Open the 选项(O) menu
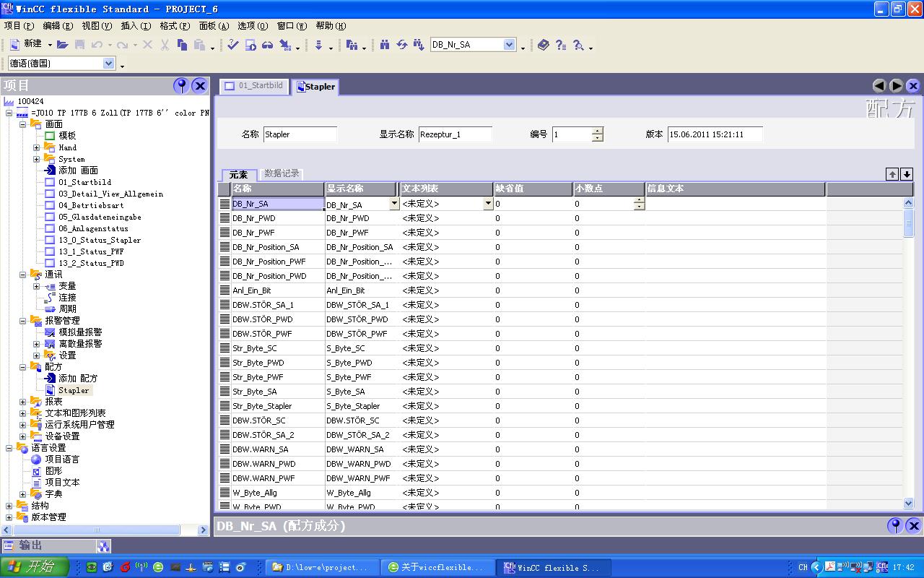Viewport: 924px width, 578px height. pyautogui.click(x=253, y=26)
